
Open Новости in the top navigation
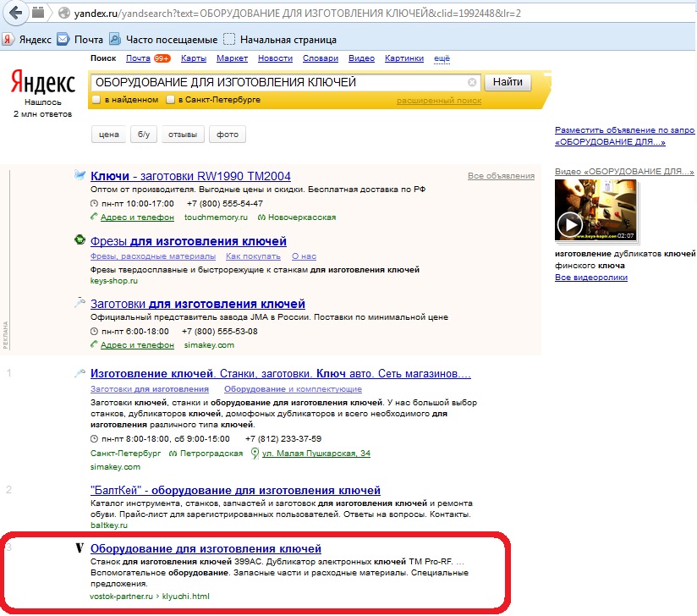pyautogui.click(x=275, y=58)
